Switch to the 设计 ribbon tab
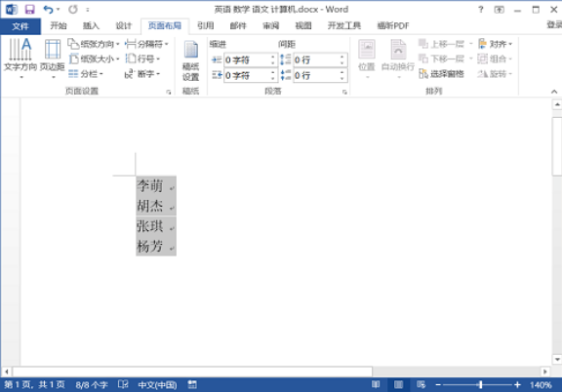Screen dimensions: 562x392 click(x=124, y=25)
